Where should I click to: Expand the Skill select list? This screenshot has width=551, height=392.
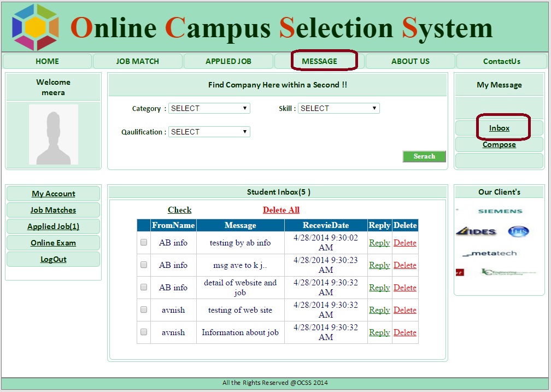(x=338, y=108)
